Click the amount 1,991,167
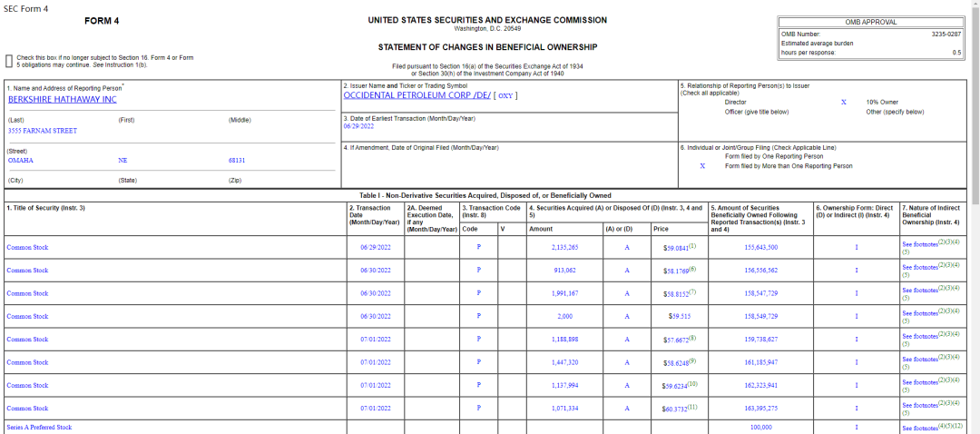 564,293
